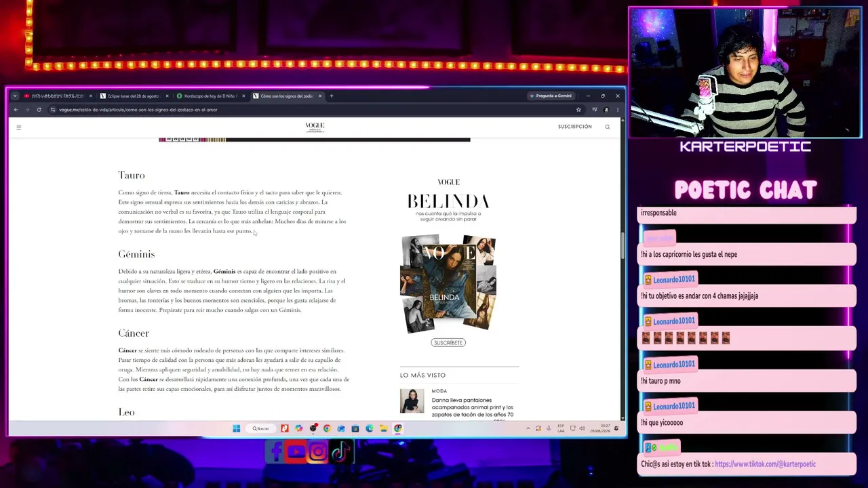Click the Pregunta a Gemini button
This screenshot has height=488, width=868.
click(x=551, y=96)
